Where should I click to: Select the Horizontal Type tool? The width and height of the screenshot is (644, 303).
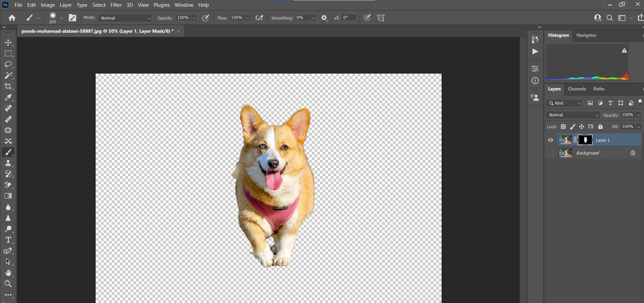tap(8, 240)
